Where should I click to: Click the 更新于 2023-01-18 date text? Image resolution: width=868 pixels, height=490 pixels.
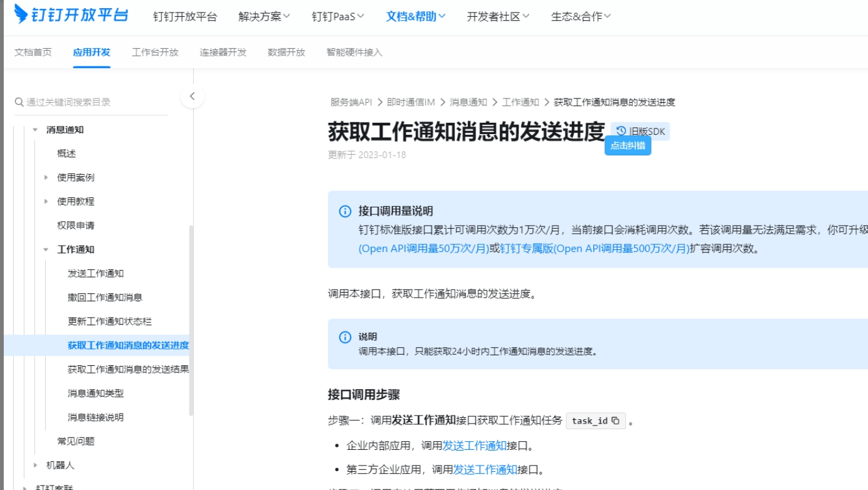pyautogui.click(x=367, y=155)
